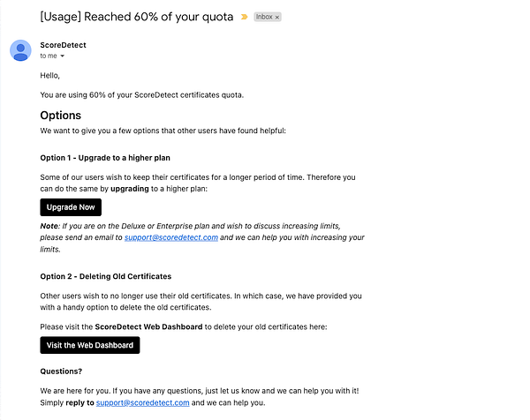Click the "Hello," greeting line
Screen dimensions: 530x420
[52, 76]
